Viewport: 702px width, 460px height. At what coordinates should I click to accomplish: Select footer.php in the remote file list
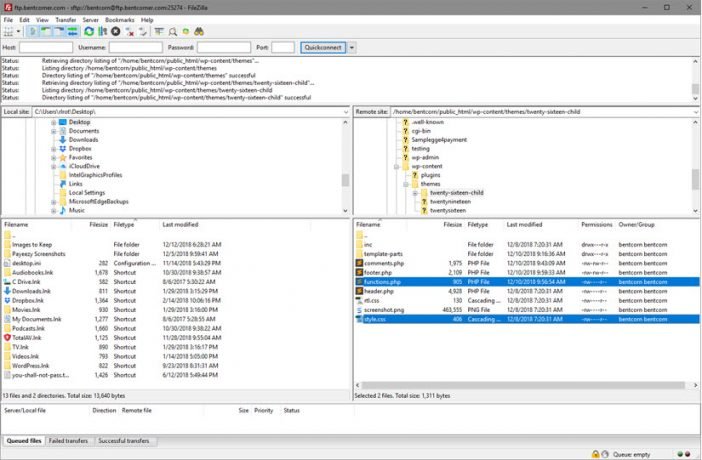pos(378,272)
